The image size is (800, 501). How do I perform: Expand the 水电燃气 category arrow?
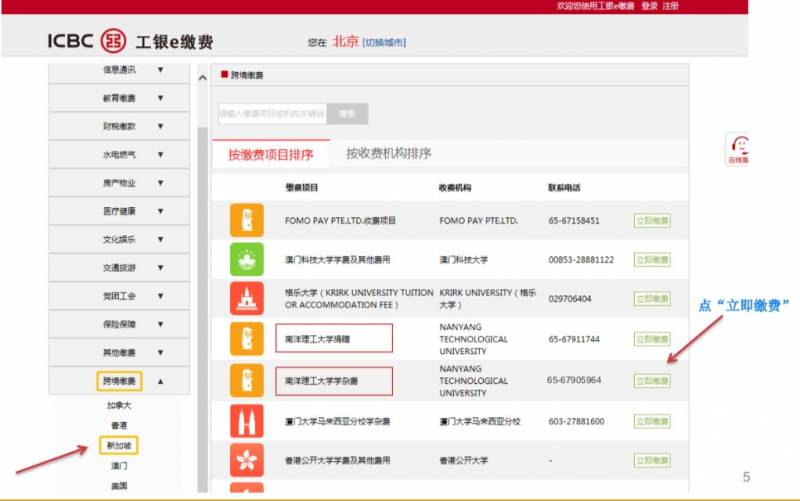click(x=159, y=155)
